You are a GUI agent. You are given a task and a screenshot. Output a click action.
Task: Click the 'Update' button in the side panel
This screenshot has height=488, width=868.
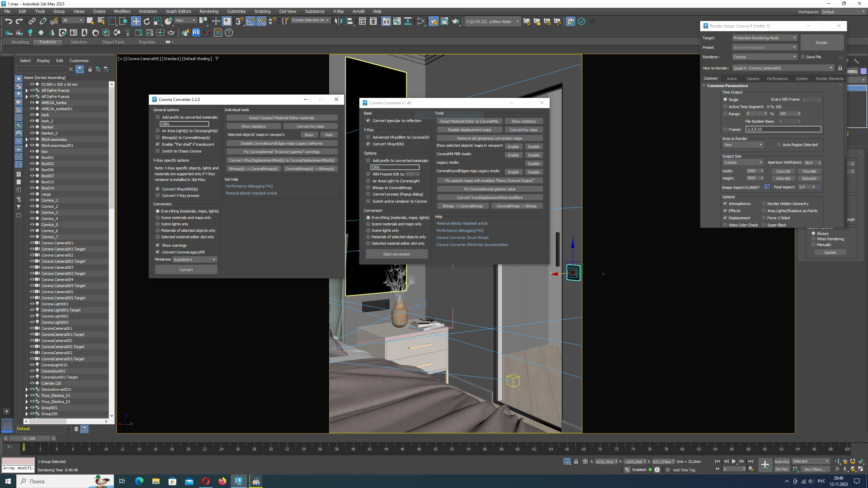pyautogui.click(x=830, y=252)
